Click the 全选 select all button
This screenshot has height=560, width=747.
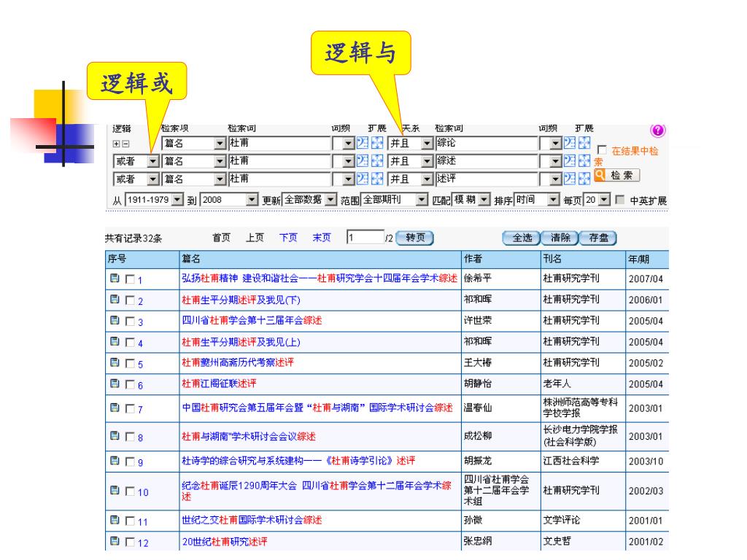(522, 238)
